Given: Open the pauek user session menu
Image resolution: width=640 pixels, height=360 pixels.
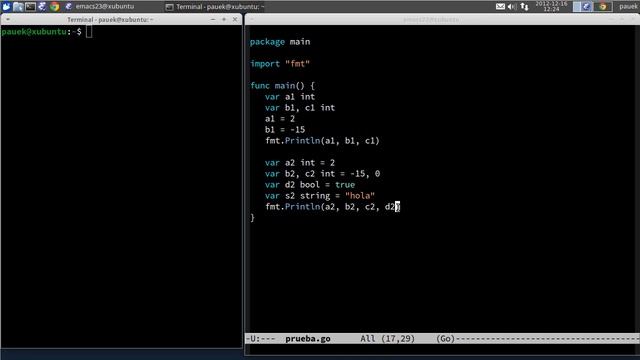Looking at the screenshot, I should click(x=629, y=6).
